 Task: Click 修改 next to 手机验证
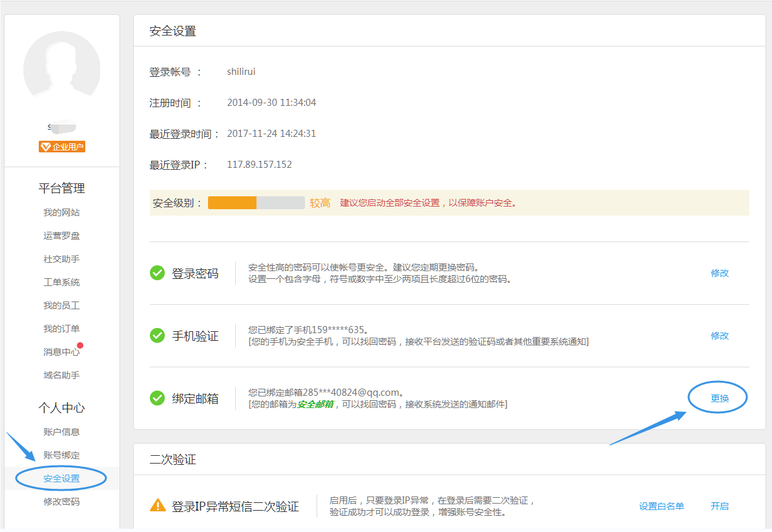click(719, 336)
